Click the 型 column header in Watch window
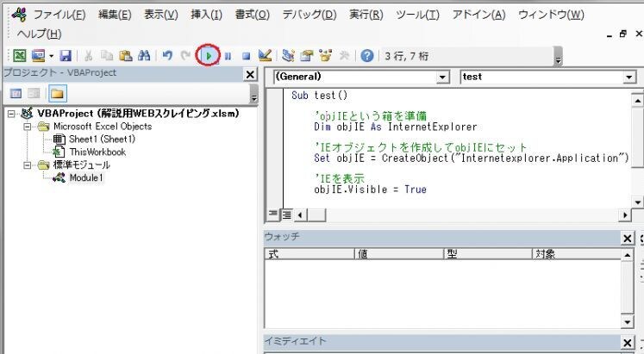Image resolution: width=644 pixels, height=354 pixels. pos(488,254)
